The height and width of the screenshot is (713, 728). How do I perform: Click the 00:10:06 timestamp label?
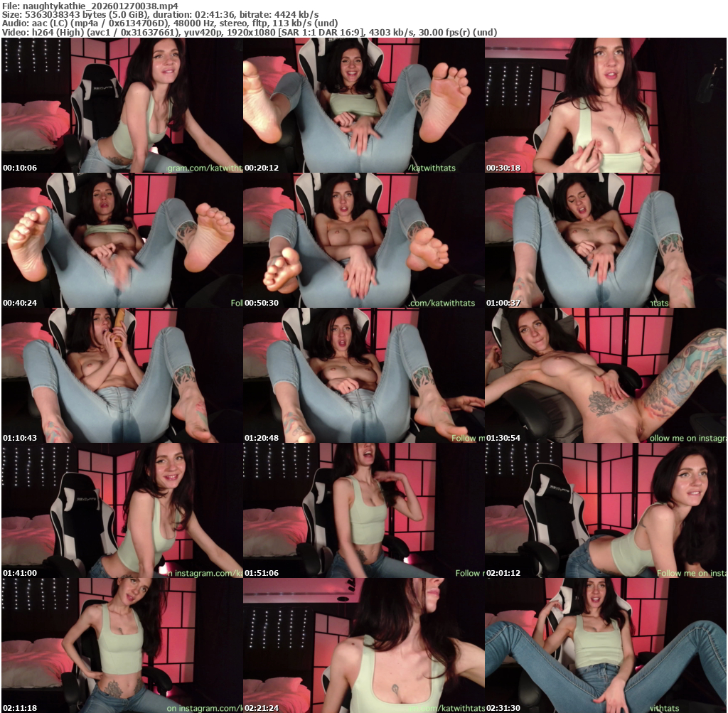coord(20,168)
